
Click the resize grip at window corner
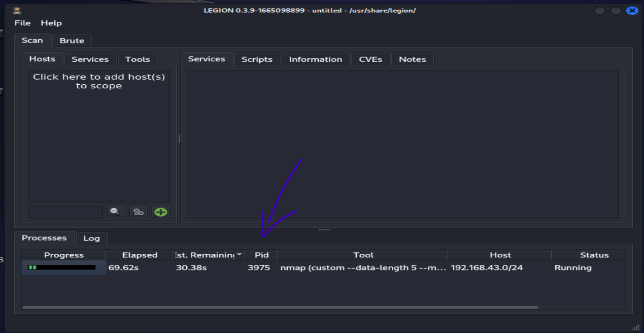pyautogui.click(x=635, y=327)
